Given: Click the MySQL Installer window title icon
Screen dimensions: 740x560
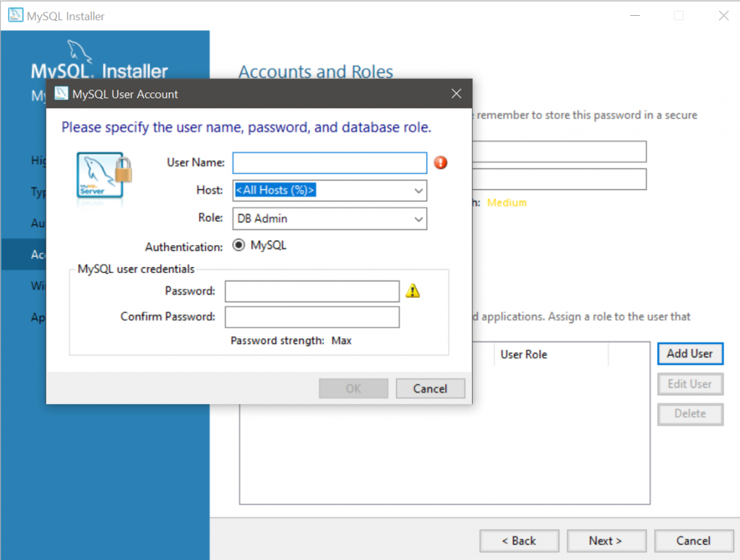Looking at the screenshot, I should coord(16,15).
